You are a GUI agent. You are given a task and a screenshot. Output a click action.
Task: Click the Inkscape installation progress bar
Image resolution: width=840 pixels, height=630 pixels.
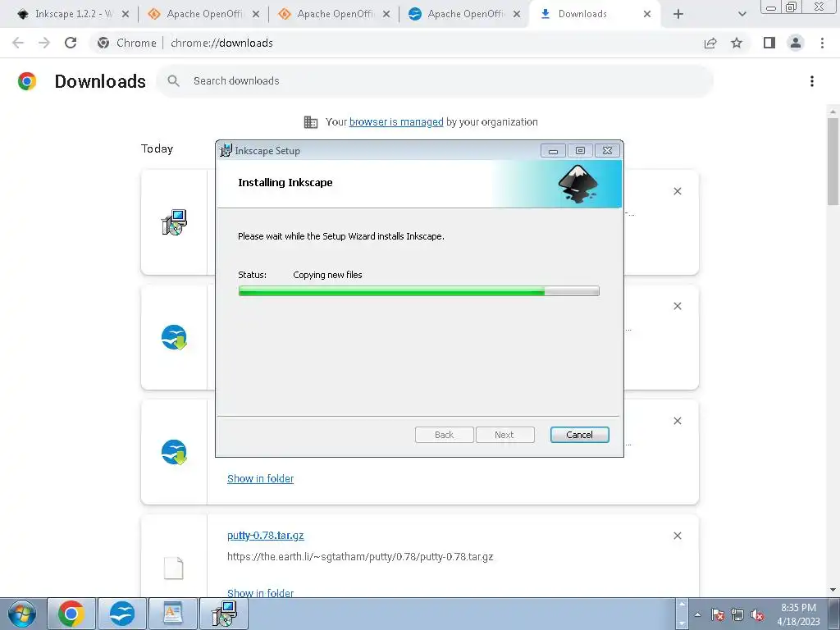click(418, 291)
